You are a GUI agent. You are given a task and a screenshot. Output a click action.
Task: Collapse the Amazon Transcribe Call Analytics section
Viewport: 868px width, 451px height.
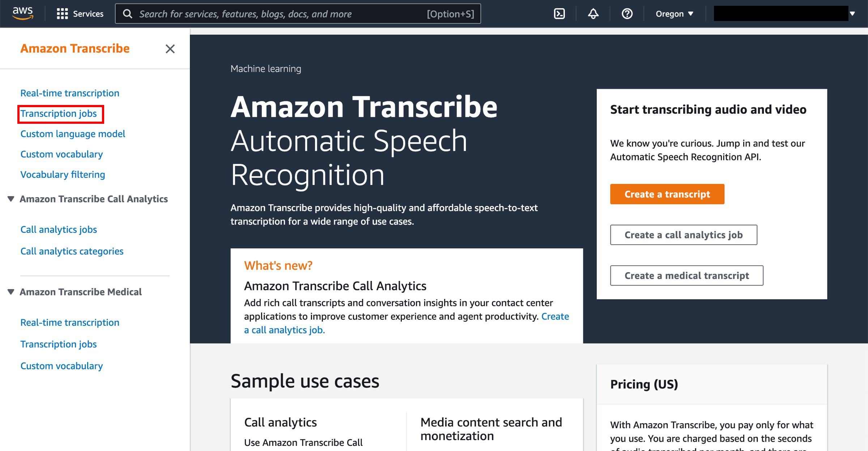coord(10,199)
